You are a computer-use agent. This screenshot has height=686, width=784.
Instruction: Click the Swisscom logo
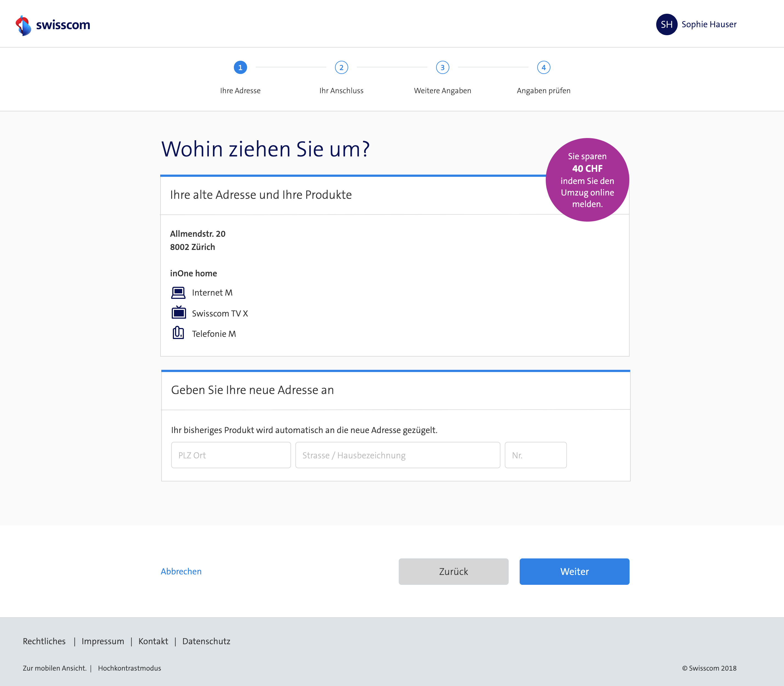click(x=53, y=25)
